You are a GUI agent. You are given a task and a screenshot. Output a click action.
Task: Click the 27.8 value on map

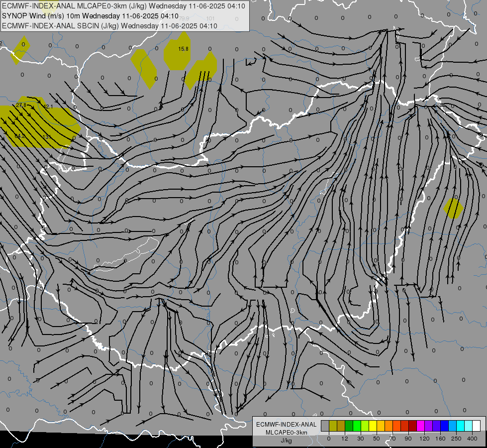pos(21,106)
